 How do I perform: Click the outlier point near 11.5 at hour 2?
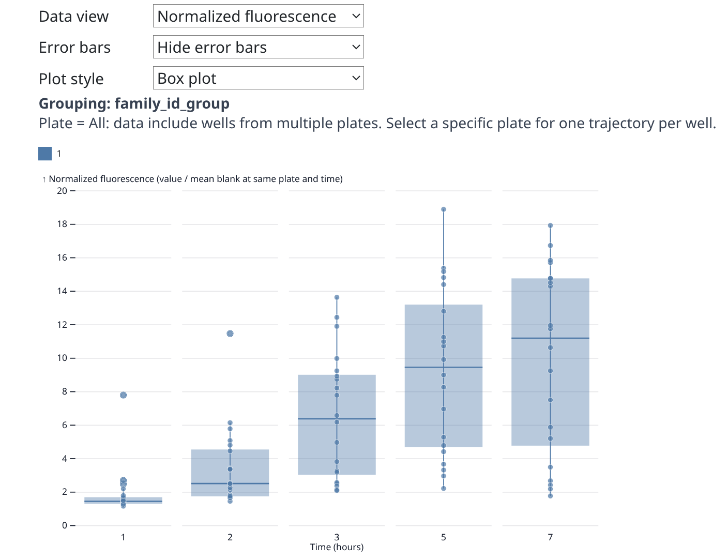coord(230,334)
